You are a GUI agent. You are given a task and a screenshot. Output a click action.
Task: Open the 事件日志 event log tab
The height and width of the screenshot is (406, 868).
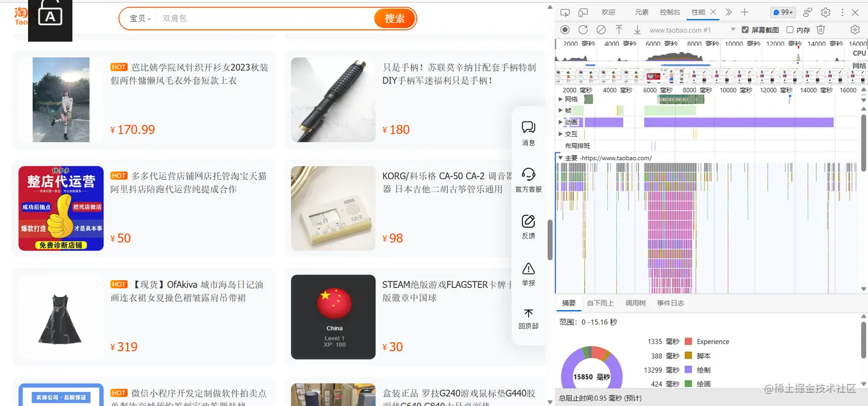[x=671, y=303]
